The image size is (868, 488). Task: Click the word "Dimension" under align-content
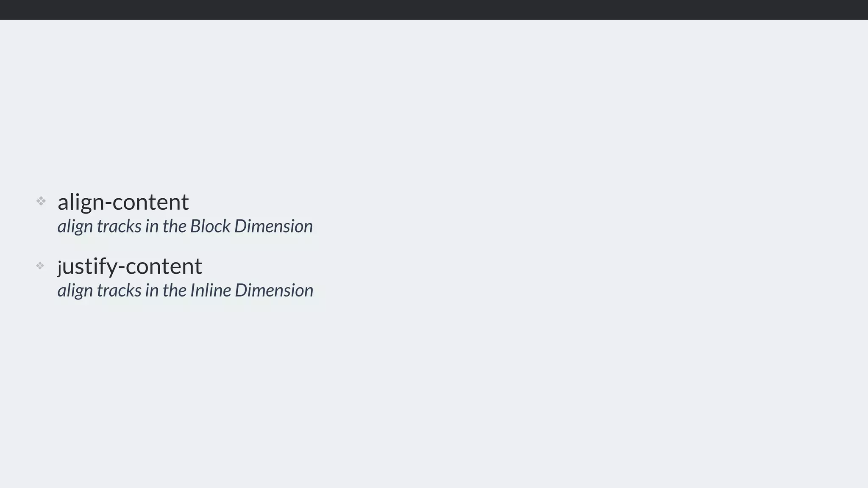273,226
